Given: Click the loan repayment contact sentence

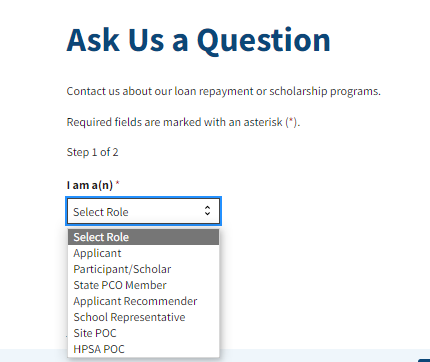Looking at the screenshot, I should (x=223, y=91).
